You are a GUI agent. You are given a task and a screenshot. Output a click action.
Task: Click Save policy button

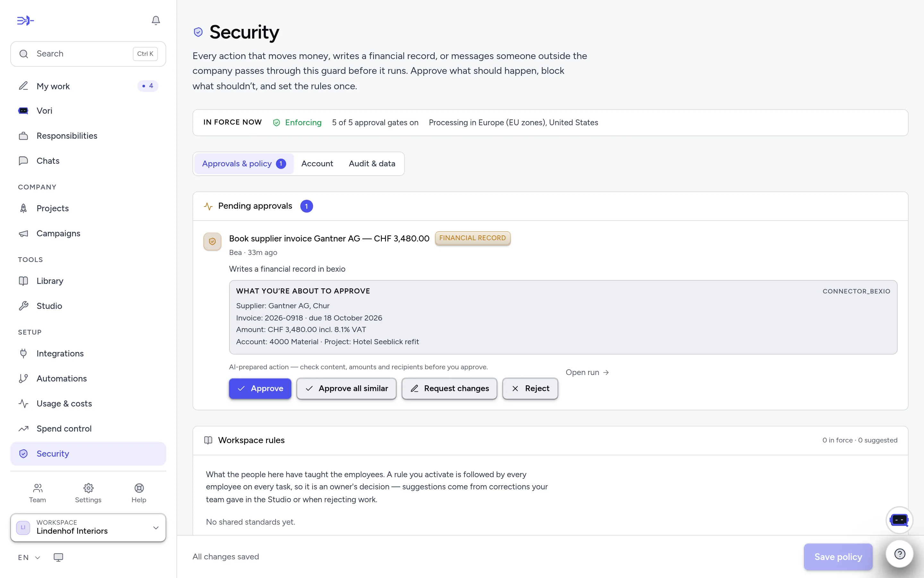(x=838, y=557)
